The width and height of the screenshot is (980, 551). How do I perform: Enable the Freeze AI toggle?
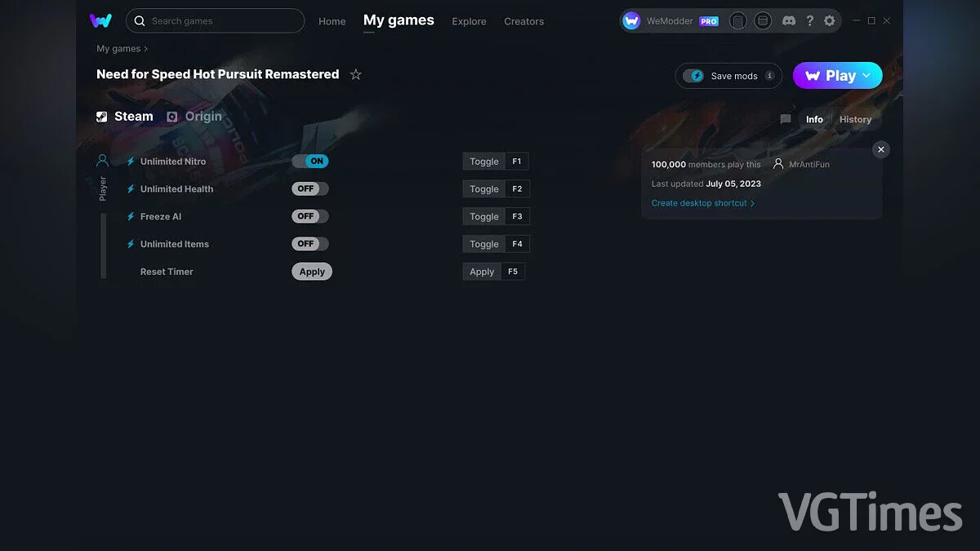click(x=310, y=217)
